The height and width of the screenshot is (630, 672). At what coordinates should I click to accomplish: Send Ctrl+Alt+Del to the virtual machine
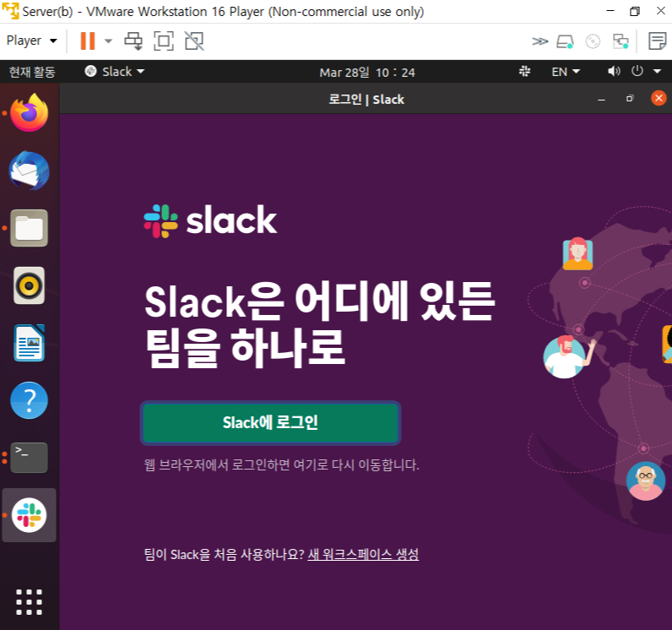(133, 41)
